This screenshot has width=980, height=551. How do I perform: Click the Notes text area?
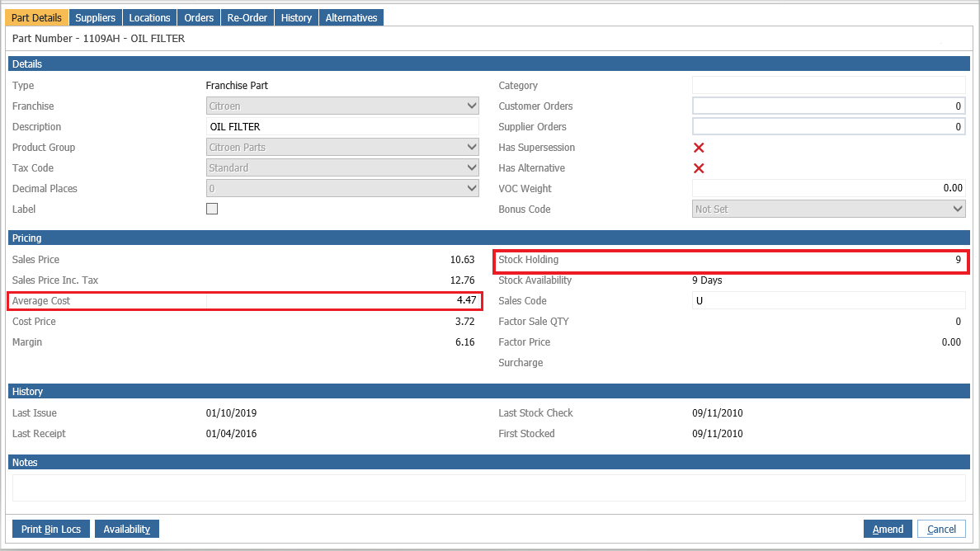(488, 487)
